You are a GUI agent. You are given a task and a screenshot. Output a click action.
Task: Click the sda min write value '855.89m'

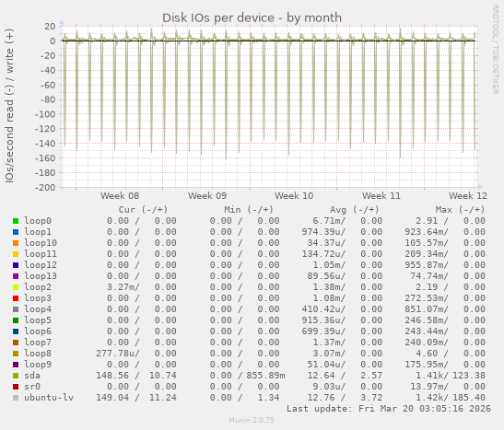tap(266, 376)
